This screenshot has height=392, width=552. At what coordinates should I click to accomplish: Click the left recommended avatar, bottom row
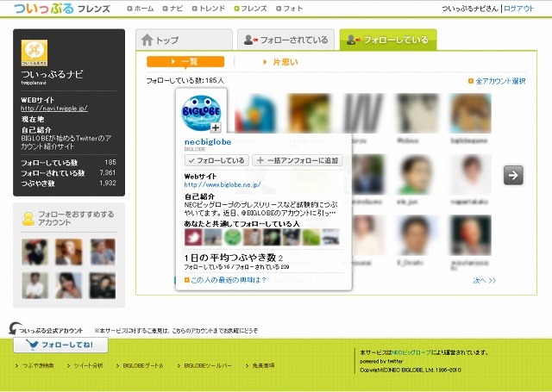34,286
